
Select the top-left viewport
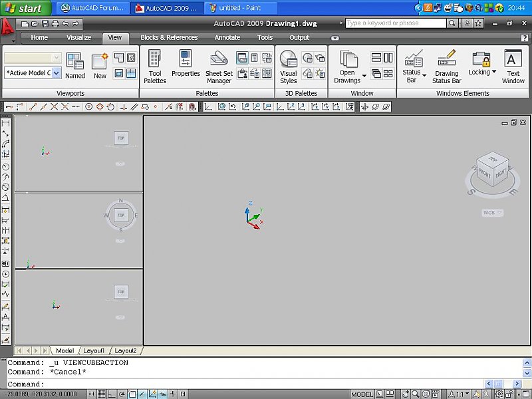pos(78,154)
